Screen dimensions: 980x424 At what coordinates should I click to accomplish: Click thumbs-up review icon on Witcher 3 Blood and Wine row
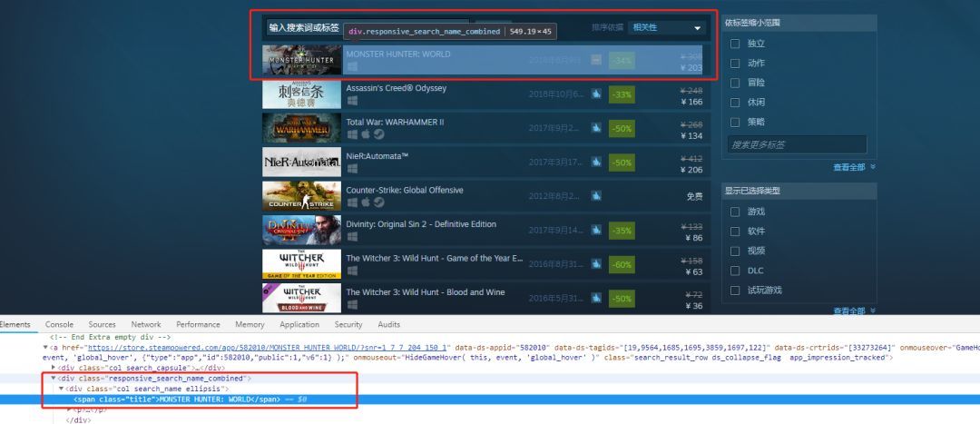596,299
